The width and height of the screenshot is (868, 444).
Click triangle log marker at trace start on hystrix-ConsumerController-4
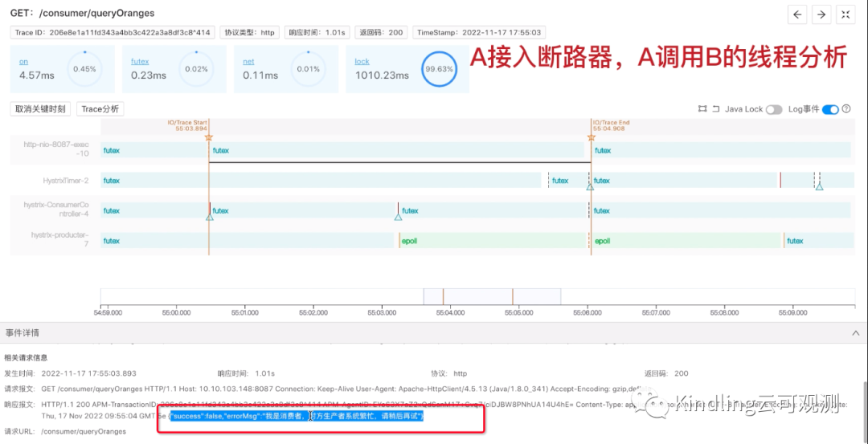209,218
